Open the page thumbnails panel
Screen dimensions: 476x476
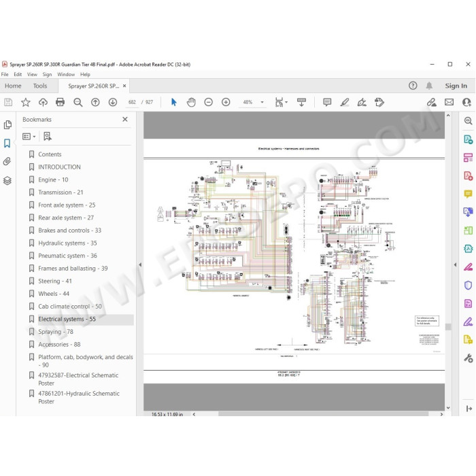(7, 124)
